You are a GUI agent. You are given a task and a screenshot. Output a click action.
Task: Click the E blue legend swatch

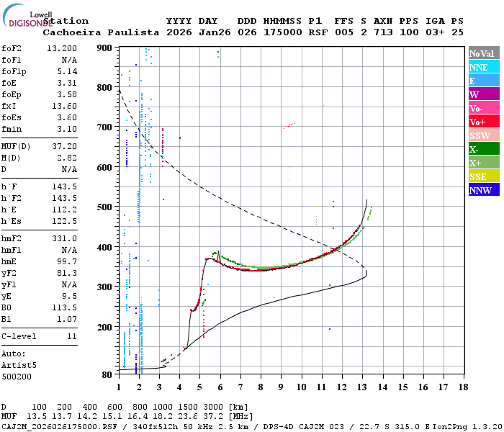[x=484, y=81]
